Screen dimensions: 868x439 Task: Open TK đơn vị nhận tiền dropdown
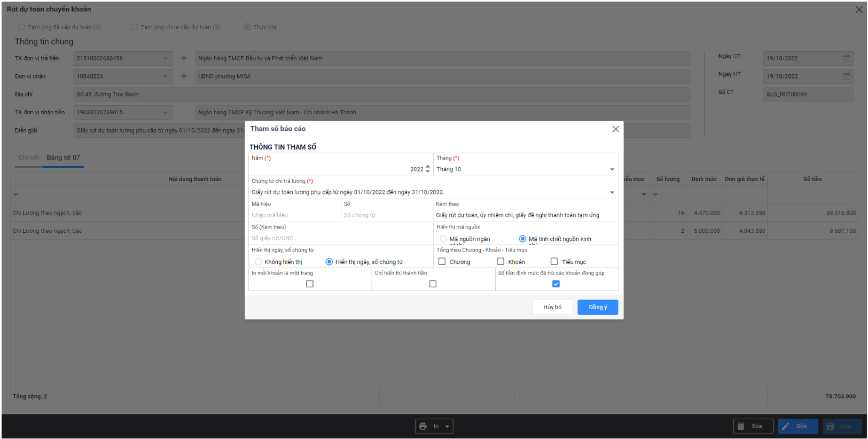pyautogui.click(x=165, y=112)
